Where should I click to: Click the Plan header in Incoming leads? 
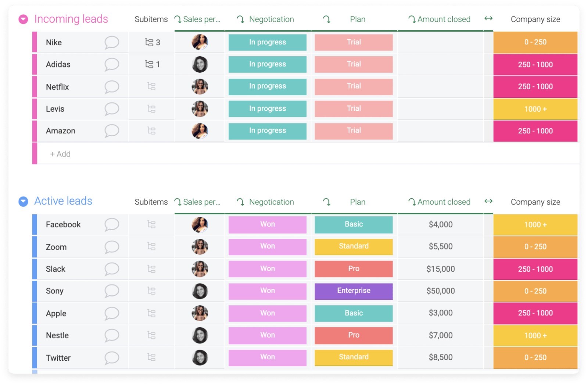358,19
